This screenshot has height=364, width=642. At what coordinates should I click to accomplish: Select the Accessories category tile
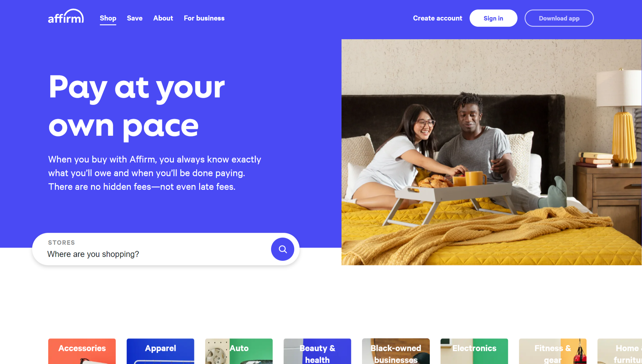tap(82, 351)
